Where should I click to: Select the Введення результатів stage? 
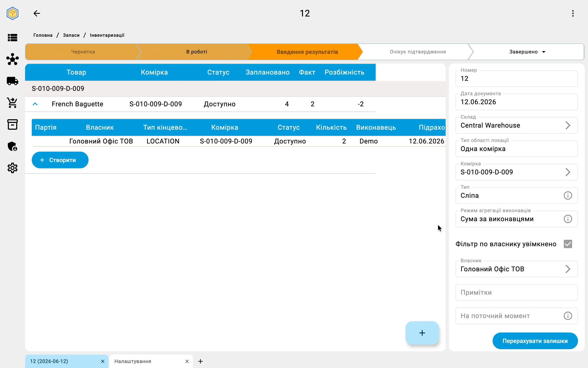coord(307,52)
